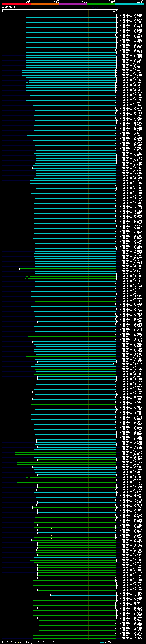Screen dimensions: 146x644
Task: Select UniRef100_C0J1R4 label
Action: coord(131,251)
